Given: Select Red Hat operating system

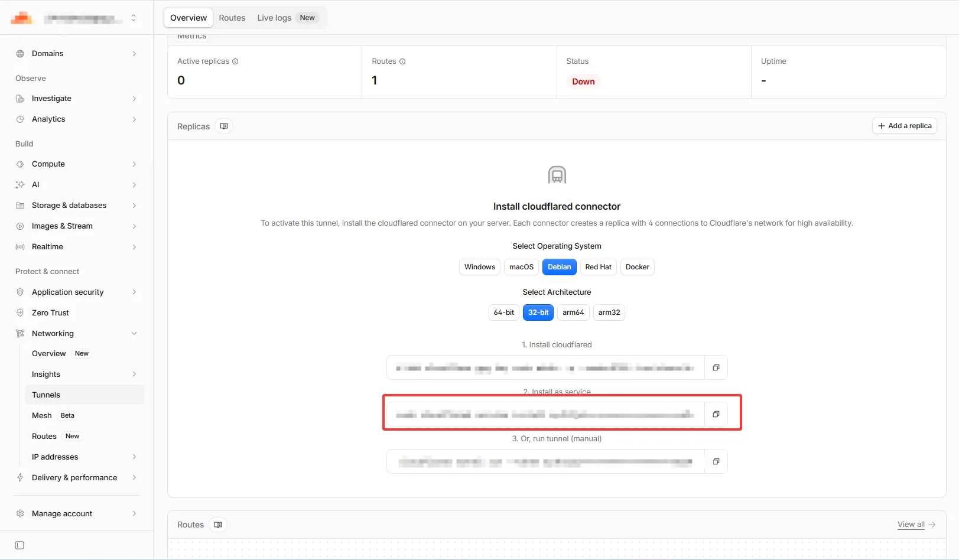Looking at the screenshot, I should point(598,267).
